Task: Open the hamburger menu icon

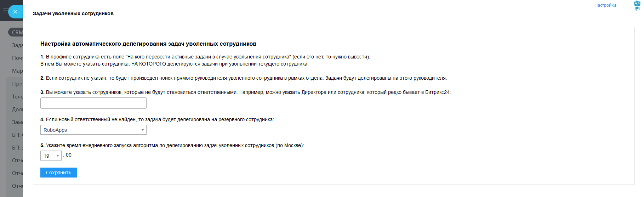Action: coord(5,10)
